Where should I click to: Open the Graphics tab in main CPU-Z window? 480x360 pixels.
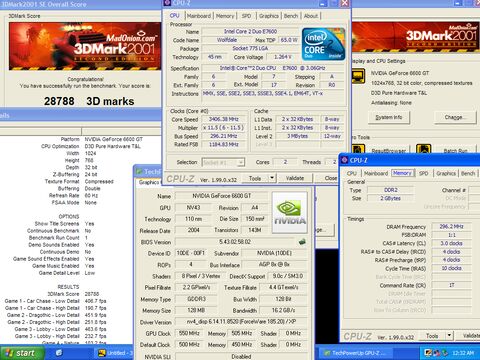(269, 16)
